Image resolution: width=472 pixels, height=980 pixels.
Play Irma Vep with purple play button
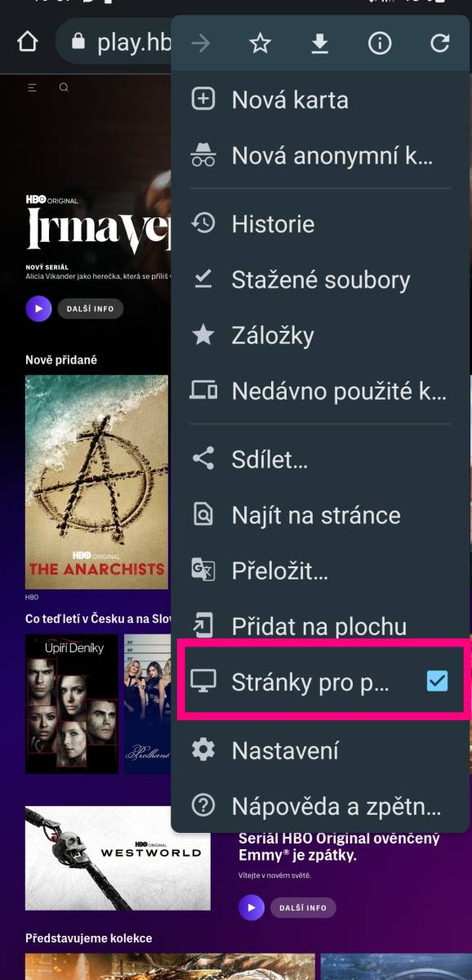coord(38,308)
